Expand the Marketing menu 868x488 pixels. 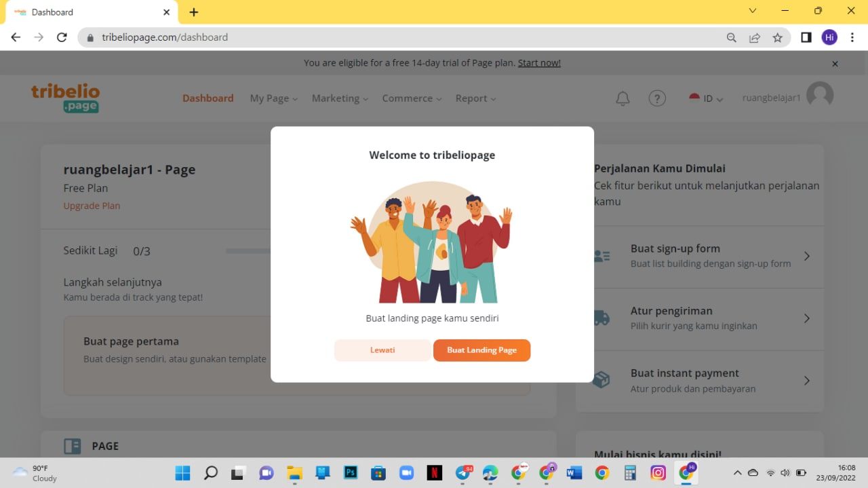(340, 98)
